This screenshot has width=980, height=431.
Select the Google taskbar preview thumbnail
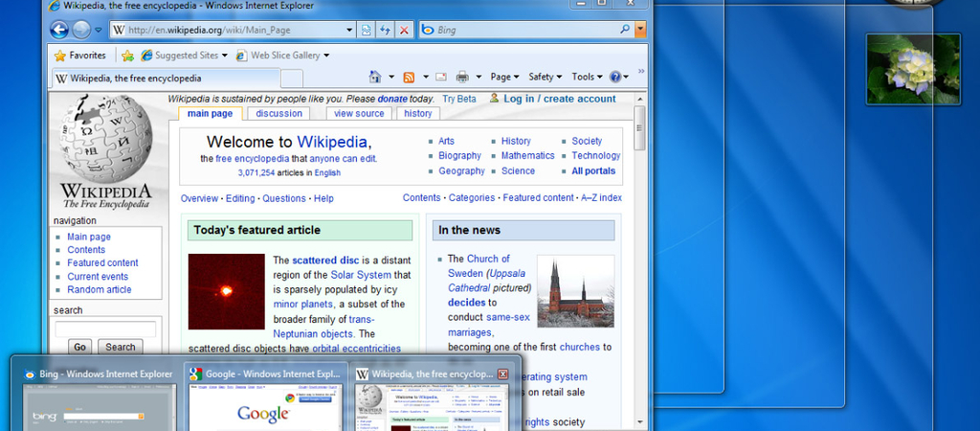[x=266, y=397]
